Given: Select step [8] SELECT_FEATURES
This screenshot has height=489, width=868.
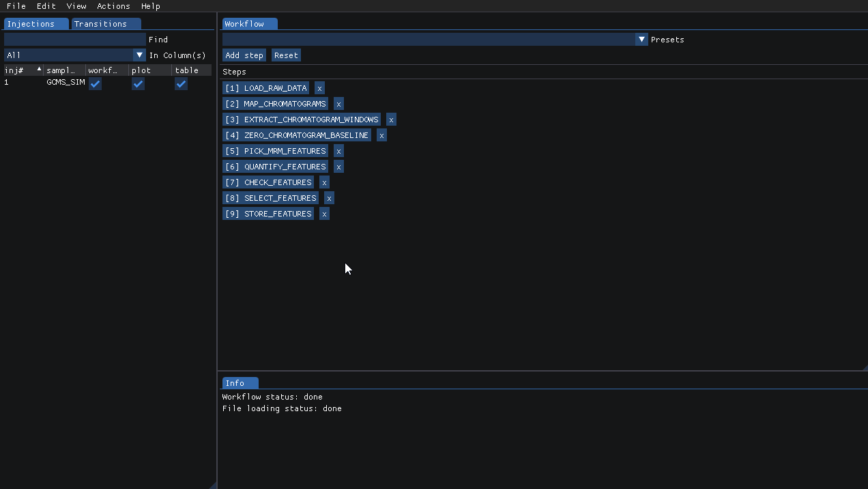Looking at the screenshot, I should 271,198.
